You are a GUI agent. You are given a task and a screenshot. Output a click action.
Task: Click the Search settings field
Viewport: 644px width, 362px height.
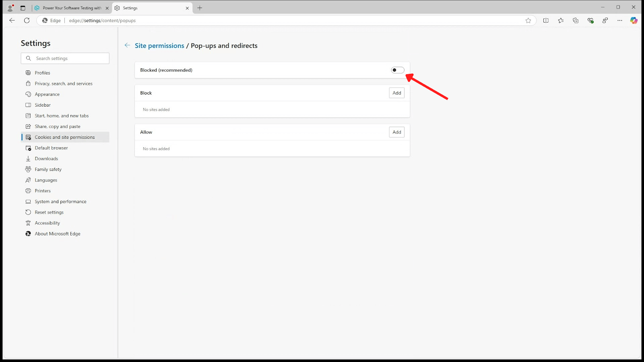click(68, 58)
